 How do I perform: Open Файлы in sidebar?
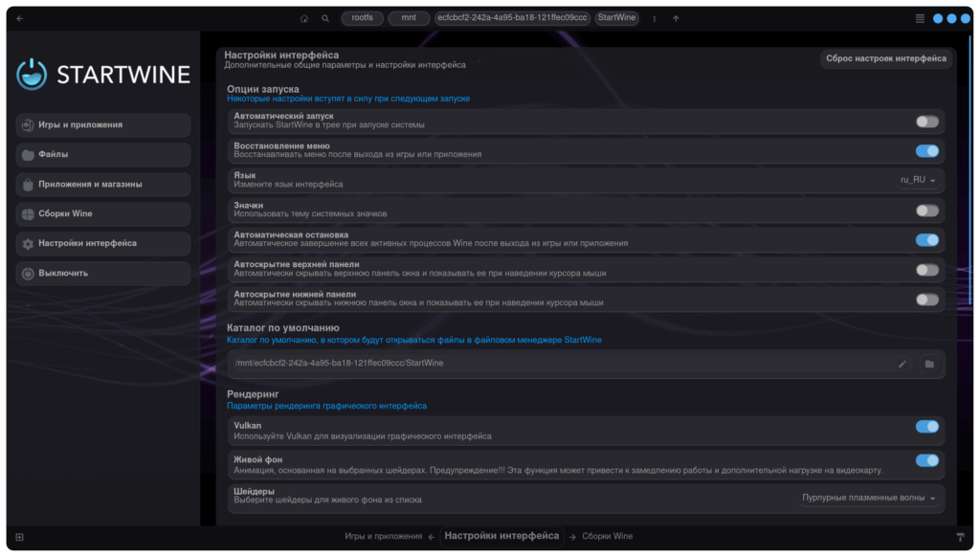pos(103,154)
